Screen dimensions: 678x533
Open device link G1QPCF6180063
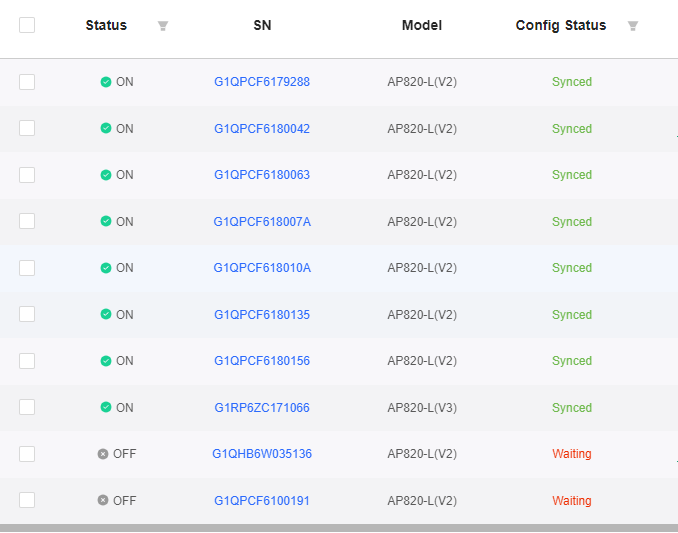point(262,175)
